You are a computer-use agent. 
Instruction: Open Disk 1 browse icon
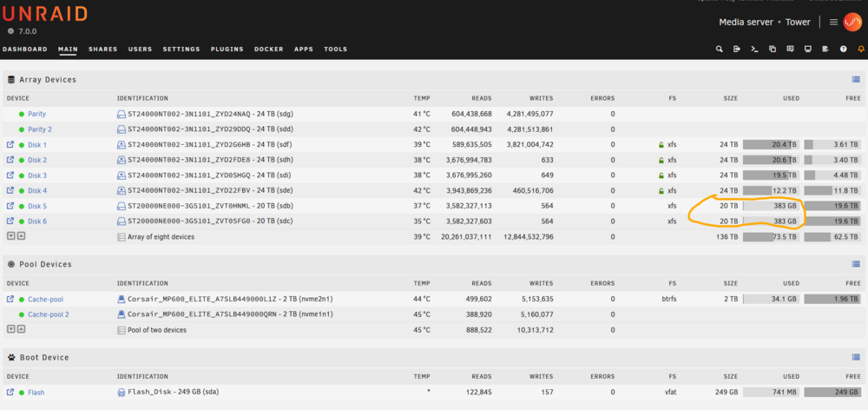[10, 144]
